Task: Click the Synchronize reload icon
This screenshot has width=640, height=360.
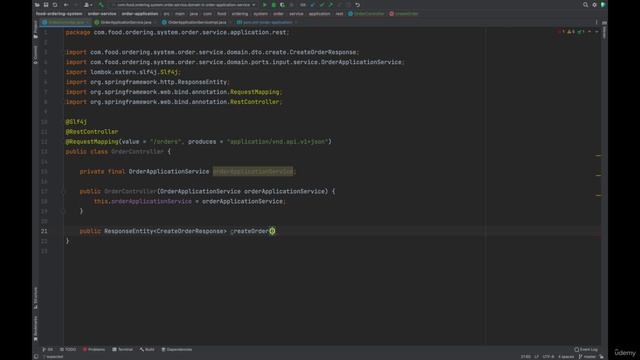Action: 55,5
